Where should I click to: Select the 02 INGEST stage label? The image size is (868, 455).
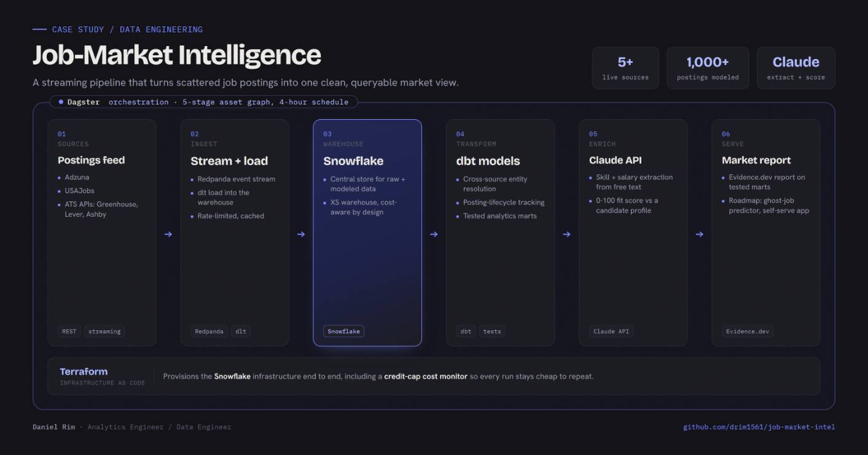point(204,139)
